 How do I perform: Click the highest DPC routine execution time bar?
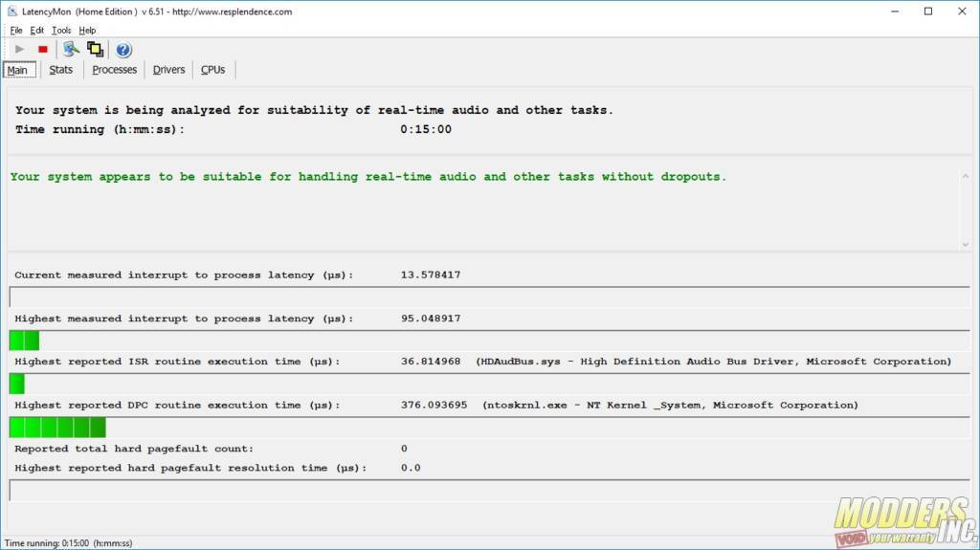coord(57,428)
